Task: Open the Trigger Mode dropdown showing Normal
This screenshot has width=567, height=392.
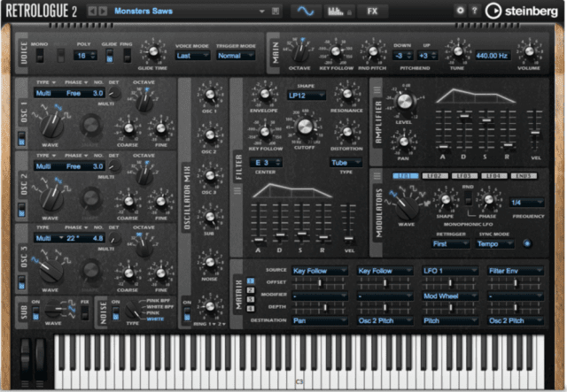Action: [x=236, y=56]
